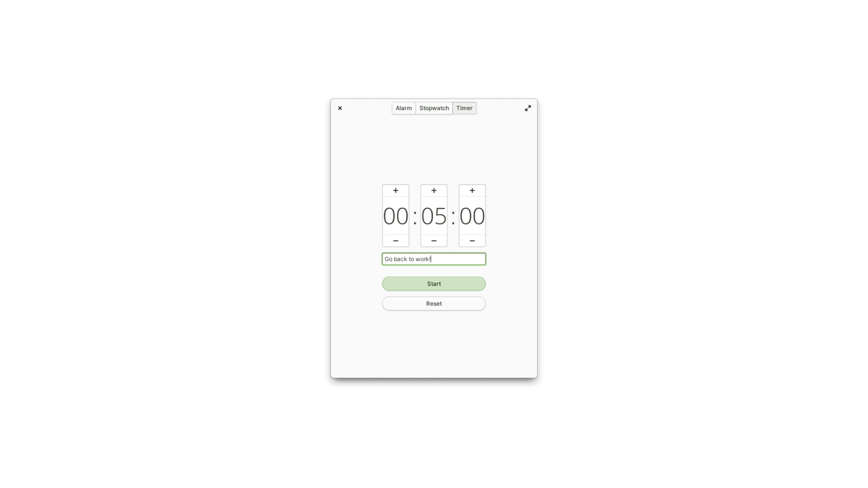Reset the timer to zero
The image size is (868, 488).
click(x=434, y=303)
